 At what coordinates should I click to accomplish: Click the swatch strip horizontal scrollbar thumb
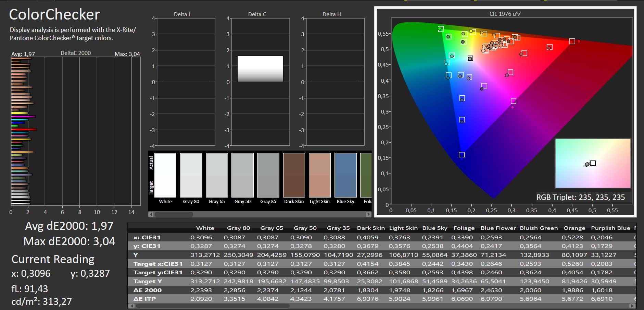click(x=174, y=214)
